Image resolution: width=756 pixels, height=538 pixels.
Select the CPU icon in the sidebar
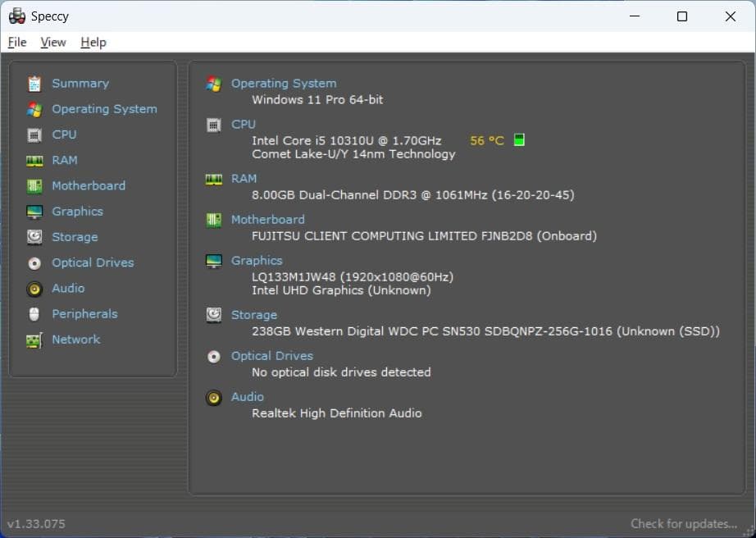coord(34,134)
